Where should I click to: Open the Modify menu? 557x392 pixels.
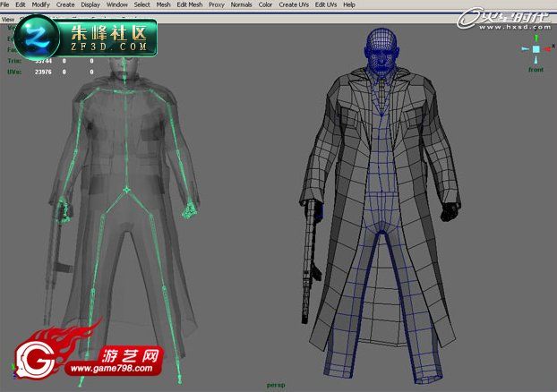tap(41, 4)
